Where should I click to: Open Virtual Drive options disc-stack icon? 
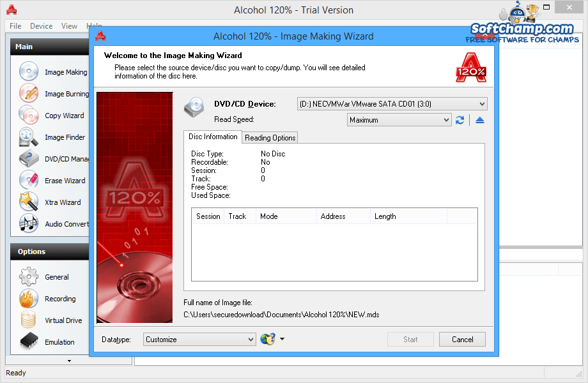(29, 320)
